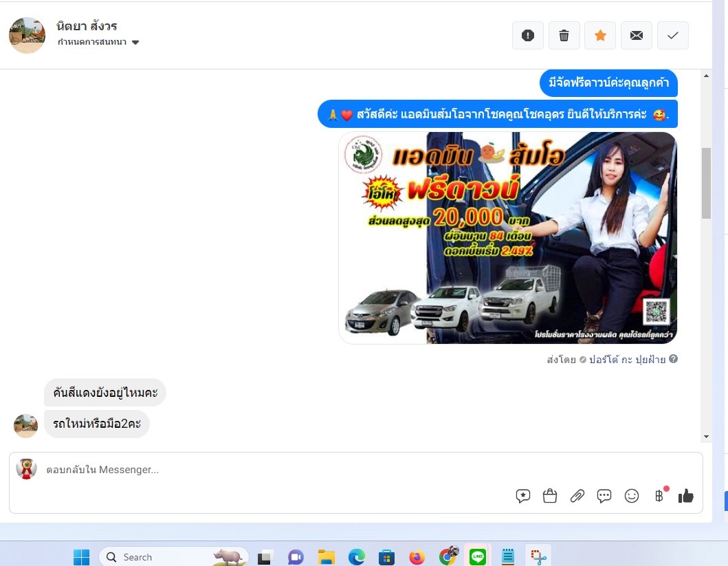Send a thumbs-up like
Viewport: 728px width, 566px height.
686,496
